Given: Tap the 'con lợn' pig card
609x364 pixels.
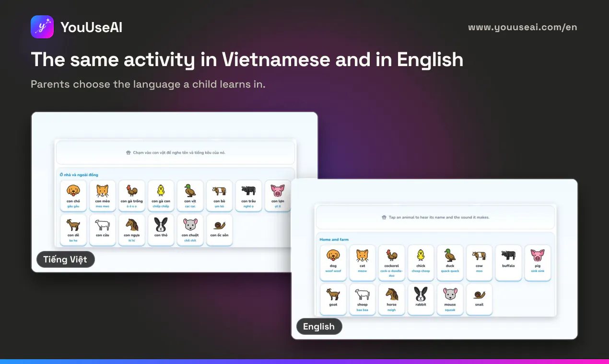Looking at the screenshot, I should click(278, 196).
